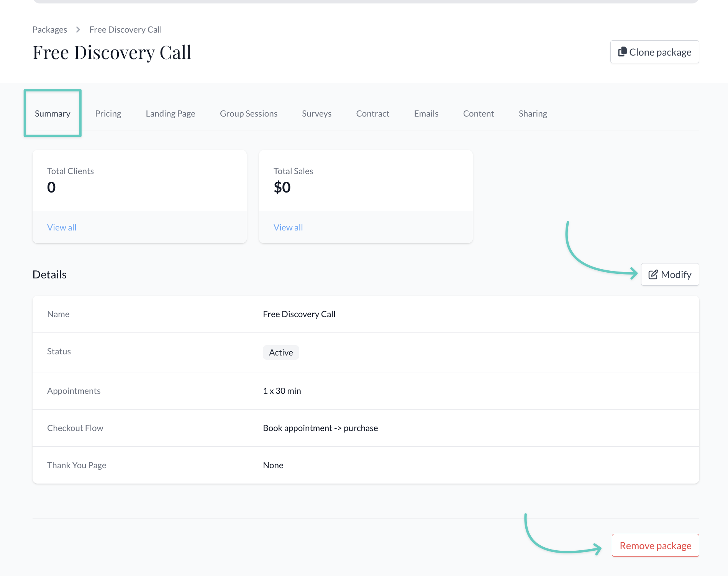Switch to the Pricing tab
The image size is (728, 576).
108,114
